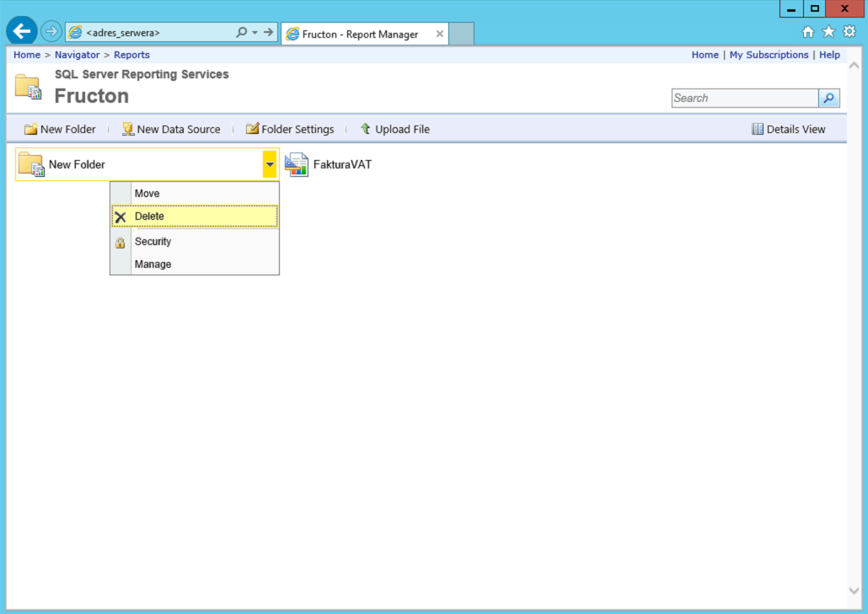The image size is (868, 614).
Task: Click the New Data Source icon
Action: [128, 129]
